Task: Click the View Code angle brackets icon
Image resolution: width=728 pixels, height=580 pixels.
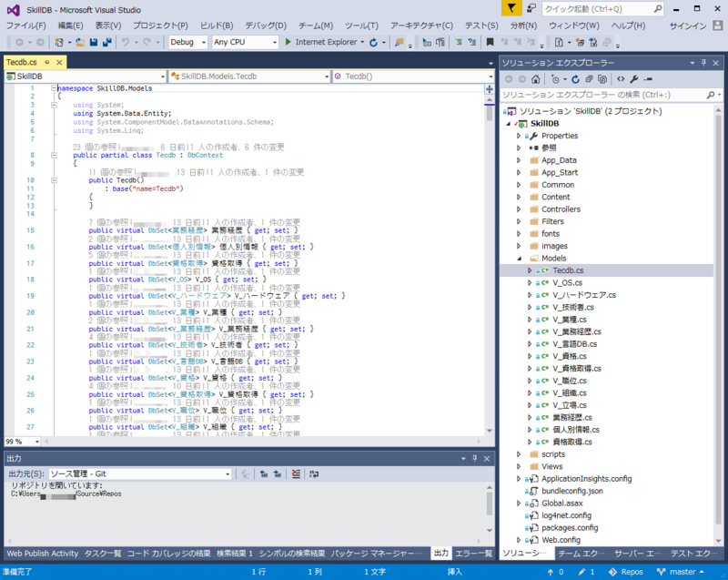Action: tap(621, 79)
